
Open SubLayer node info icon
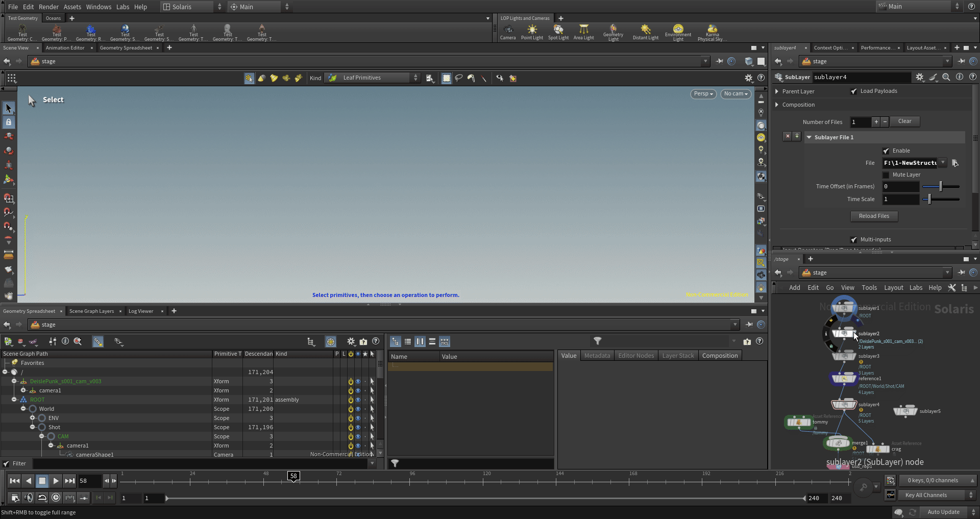click(x=959, y=77)
